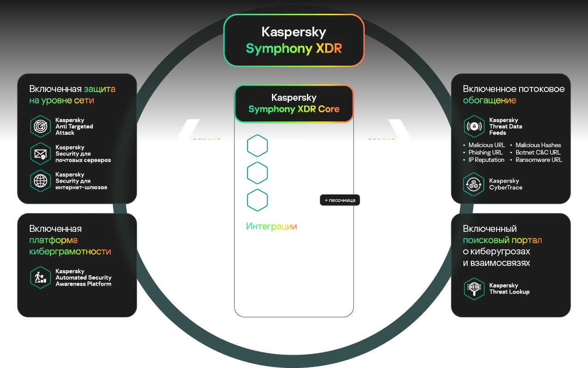Click heading 'Включенная защита на уровне сети'

point(72,94)
